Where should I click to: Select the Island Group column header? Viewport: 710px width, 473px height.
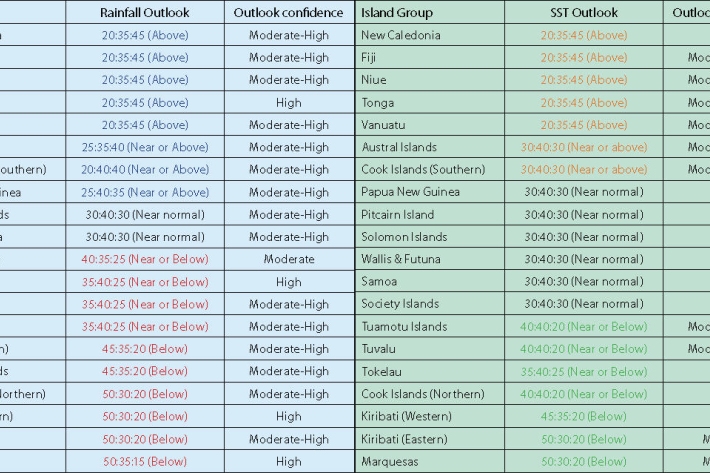click(x=397, y=13)
